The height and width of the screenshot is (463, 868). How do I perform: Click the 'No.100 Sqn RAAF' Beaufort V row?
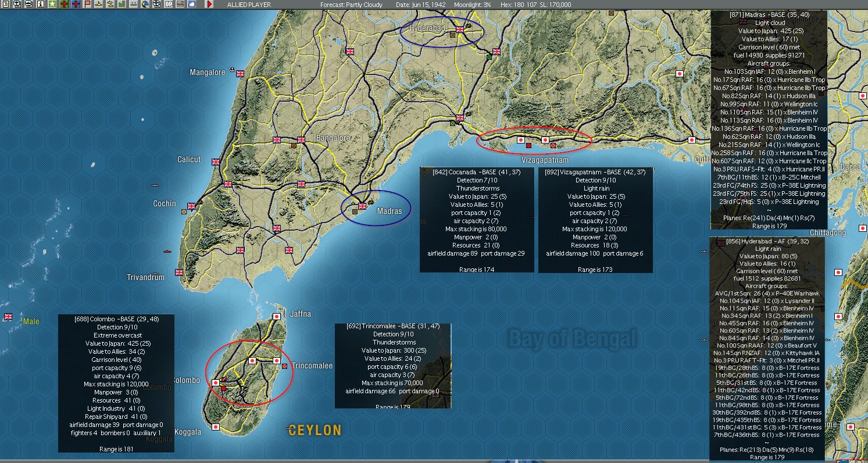coord(767,346)
